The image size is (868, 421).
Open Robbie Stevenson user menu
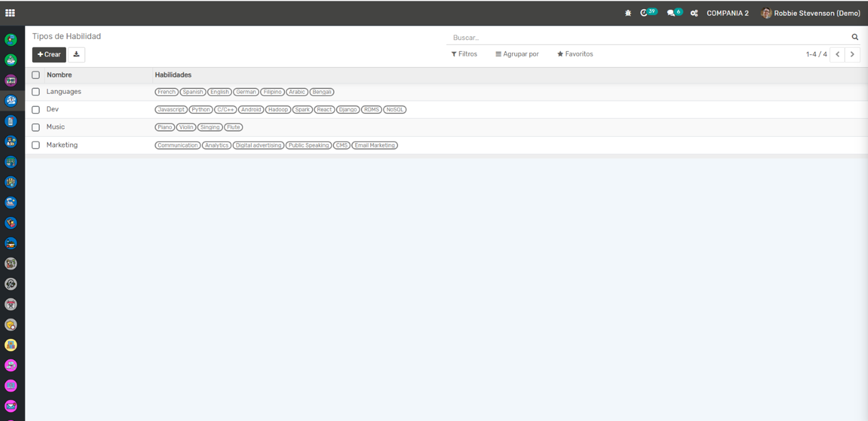[x=810, y=13]
